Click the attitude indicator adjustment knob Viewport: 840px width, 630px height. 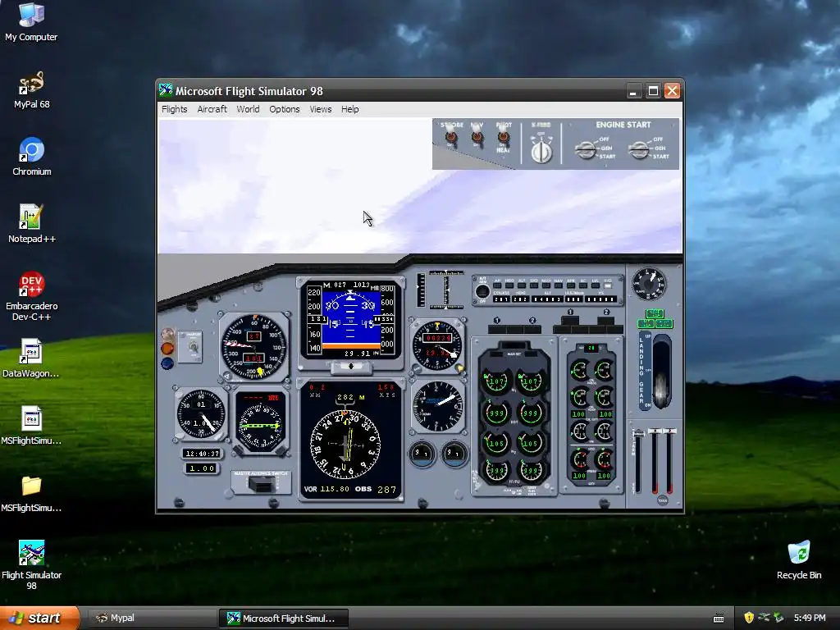click(x=351, y=367)
